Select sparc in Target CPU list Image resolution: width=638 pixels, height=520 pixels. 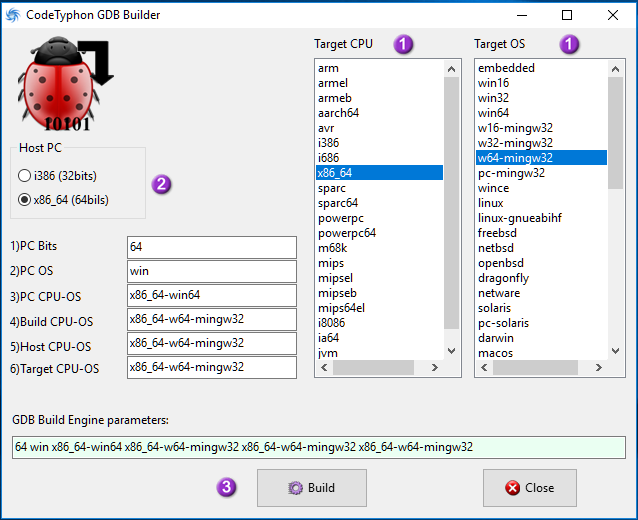[379, 188]
